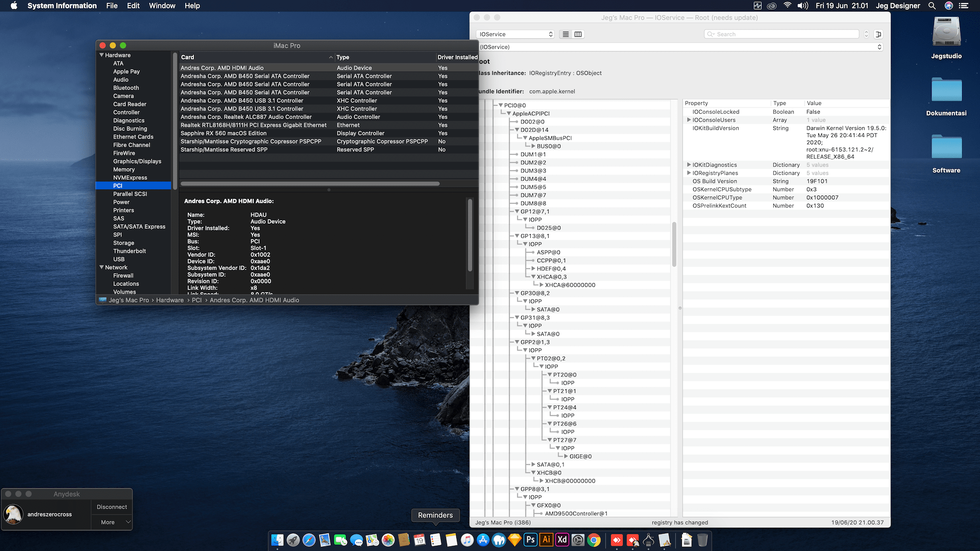Collapse the GP13@8,1 tree node

pyautogui.click(x=517, y=236)
